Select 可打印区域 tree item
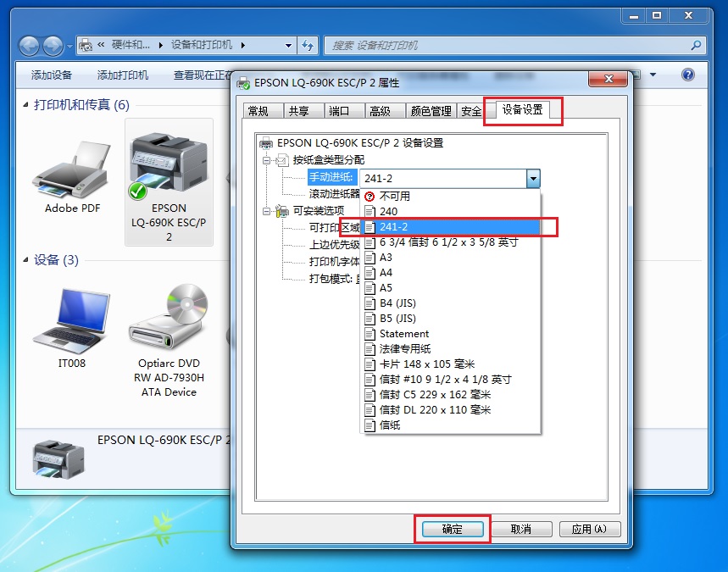728x572 pixels. tap(334, 228)
